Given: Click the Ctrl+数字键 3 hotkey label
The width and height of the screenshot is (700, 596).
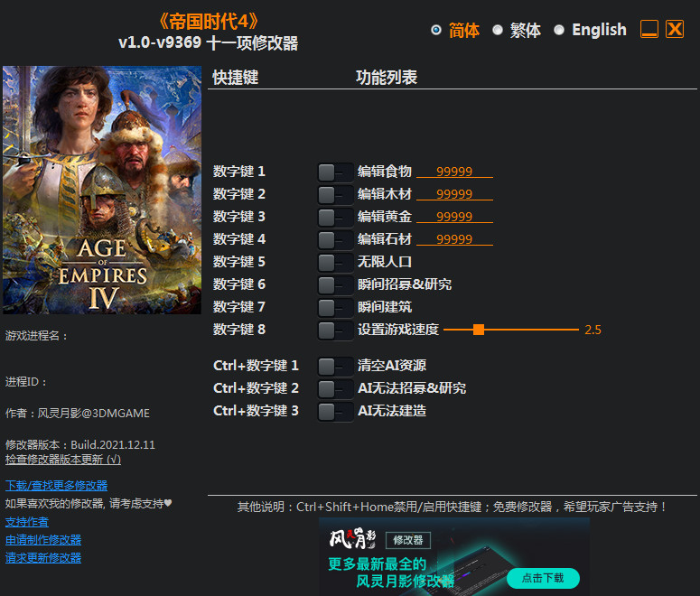Looking at the screenshot, I should pos(256,411).
